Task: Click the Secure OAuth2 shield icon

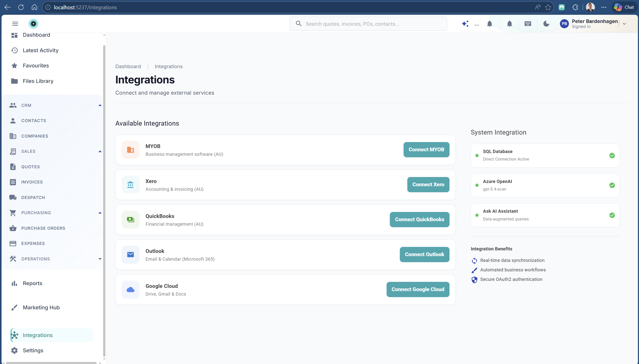Action: (474, 280)
